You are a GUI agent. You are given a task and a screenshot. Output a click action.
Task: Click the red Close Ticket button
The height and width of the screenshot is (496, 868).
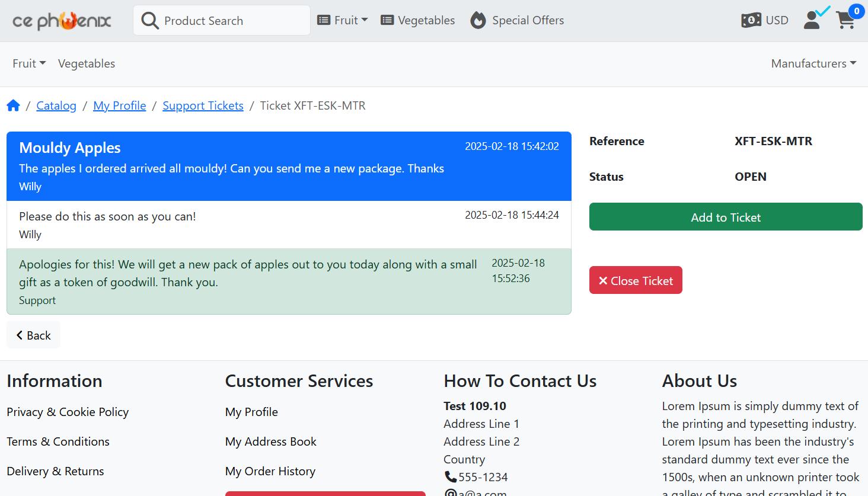[636, 280]
